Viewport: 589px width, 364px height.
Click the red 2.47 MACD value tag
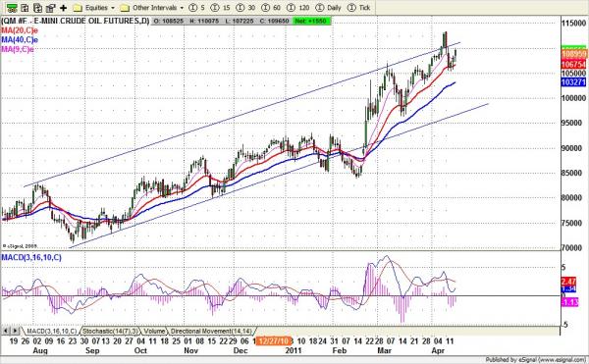pyautogui.click(x=568, y=281)
